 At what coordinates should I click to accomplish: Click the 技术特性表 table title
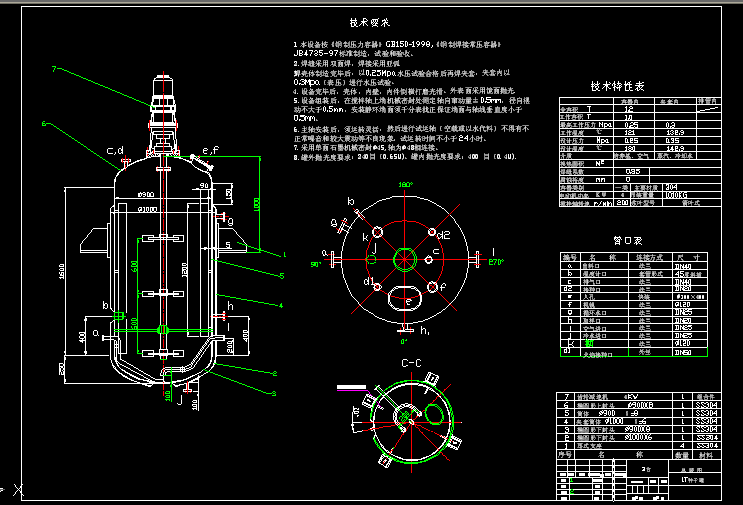(x=617, y=86)
